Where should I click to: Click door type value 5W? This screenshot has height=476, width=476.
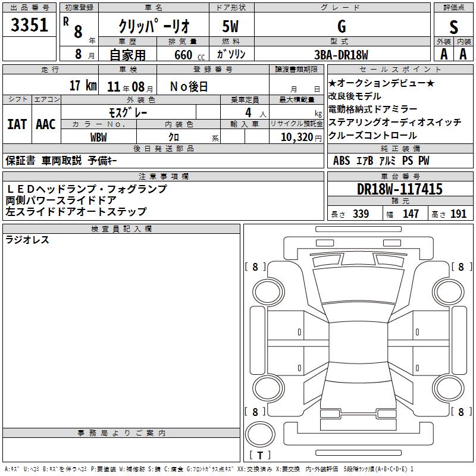click(x=231, y=26)
